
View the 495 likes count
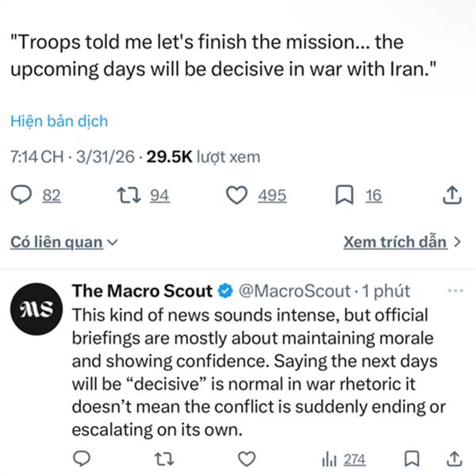[272, 195]
